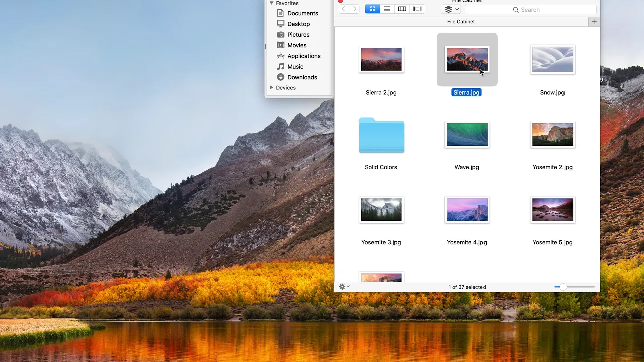Viewport: 644px width, 362px height.
Task: Click the Downloads arrow sidebar icon
Action: (281, 77)
